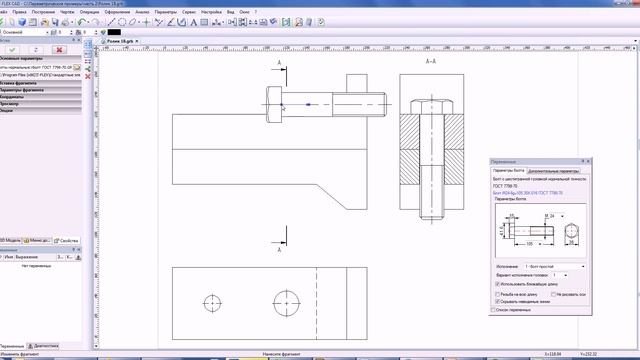The image size is (640, 360).
Task: Switch to the 'Параметры болта' tab
Action: pyautogui.click(x=508, y=171)
